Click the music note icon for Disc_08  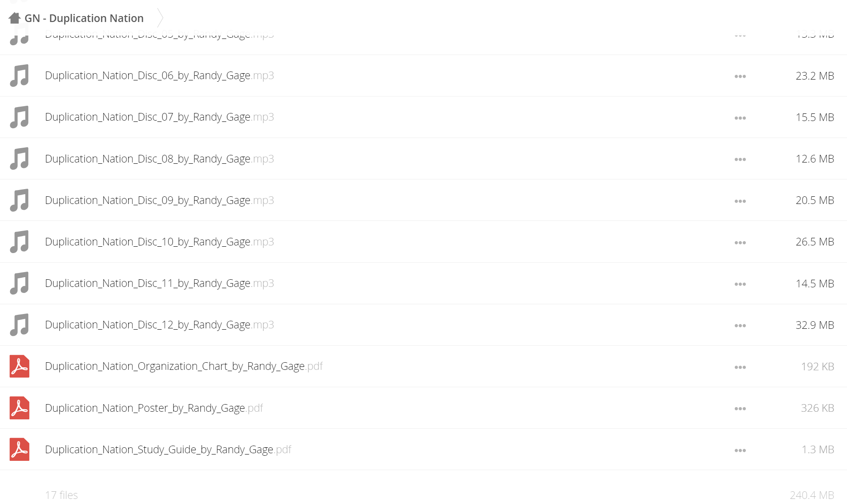click(x=19, y=158)
